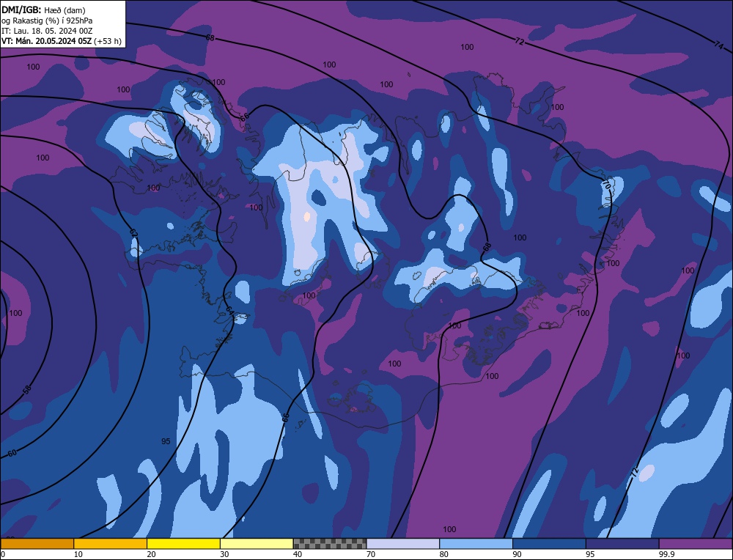
Task: Click the "60" contour label
Action: coord(12,452)
